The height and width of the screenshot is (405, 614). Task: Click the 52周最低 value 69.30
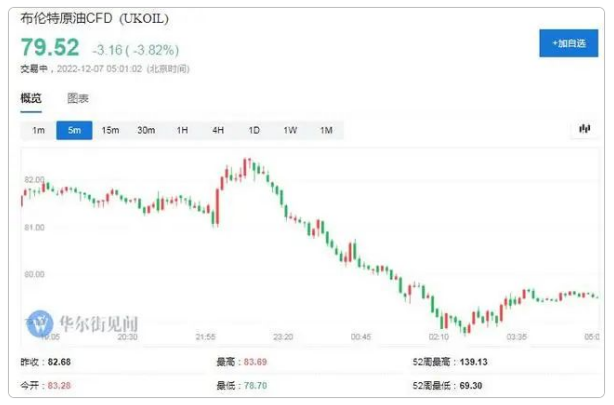tap(471, 385)
